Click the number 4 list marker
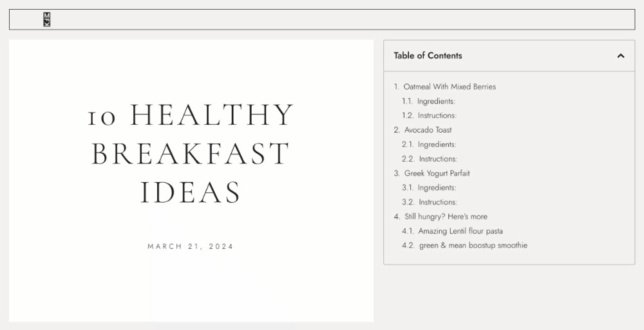644x330 pixels. click(397, 216)
